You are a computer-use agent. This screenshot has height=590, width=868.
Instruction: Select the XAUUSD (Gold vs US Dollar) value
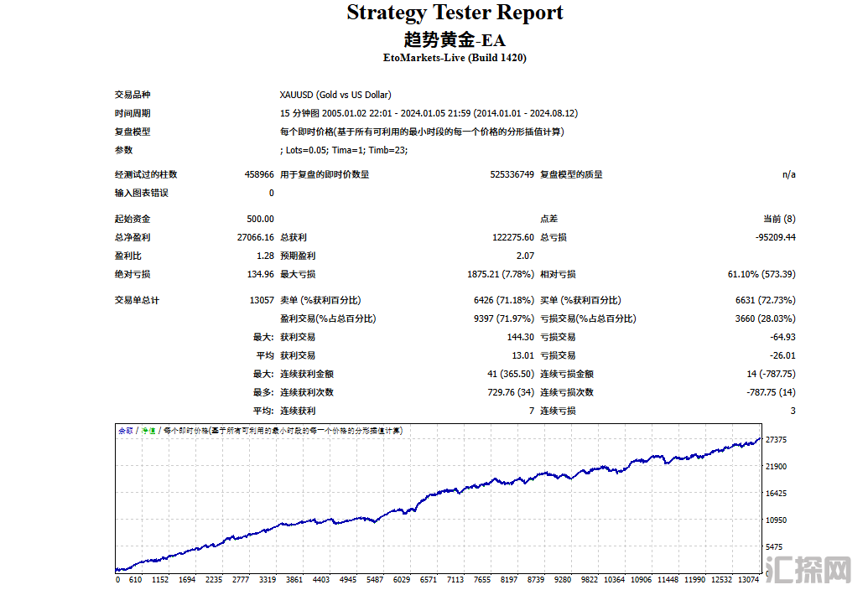coord(335,95)
